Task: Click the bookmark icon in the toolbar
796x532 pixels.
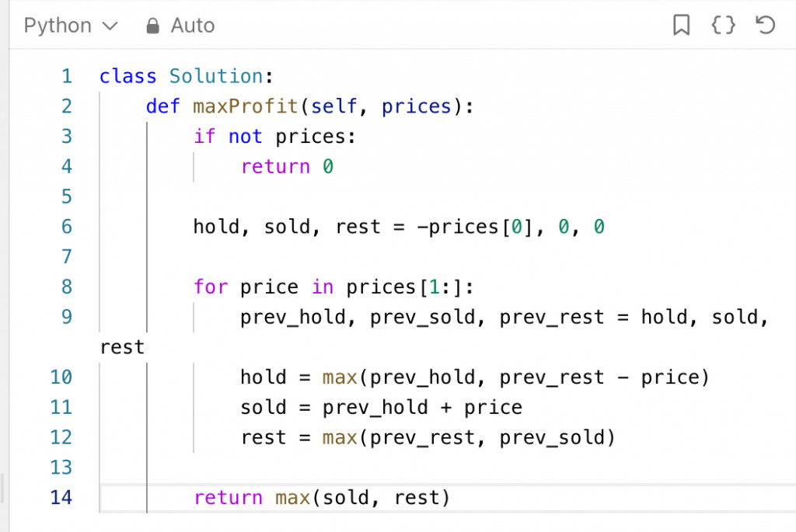Action: point(681,26)
